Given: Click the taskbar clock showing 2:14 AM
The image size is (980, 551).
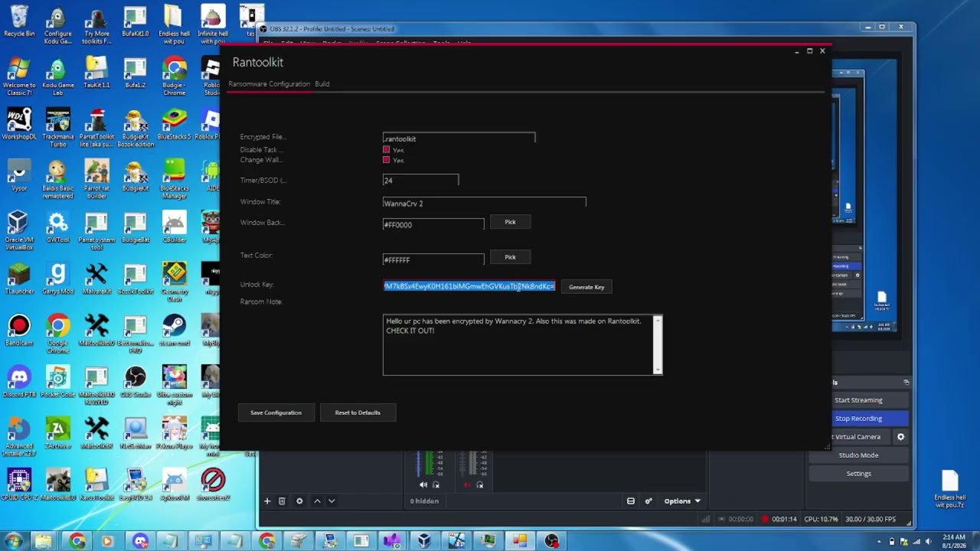Looking at the screenshot, I should (x=954, y=541).
